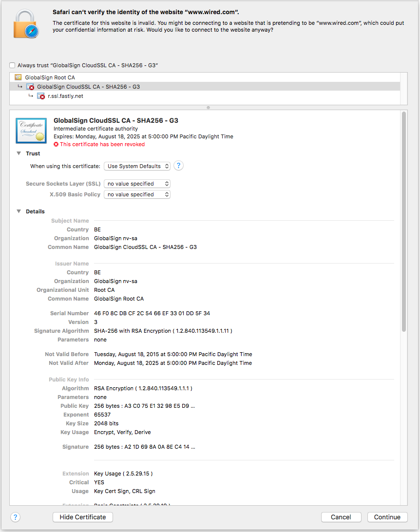Click the Exponent 65537 value
The height and width of the screenshot is (532, 420).
coord(102,415)
